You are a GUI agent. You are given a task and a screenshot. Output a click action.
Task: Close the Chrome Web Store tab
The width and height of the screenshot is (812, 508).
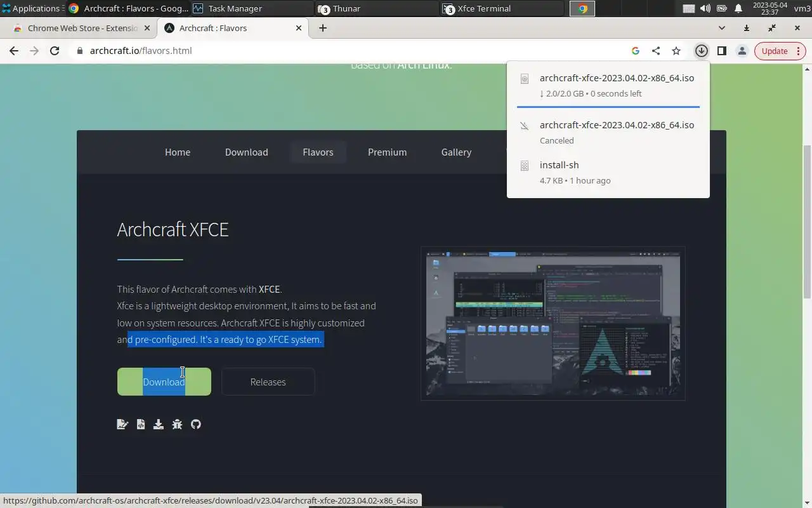[147, 28]
